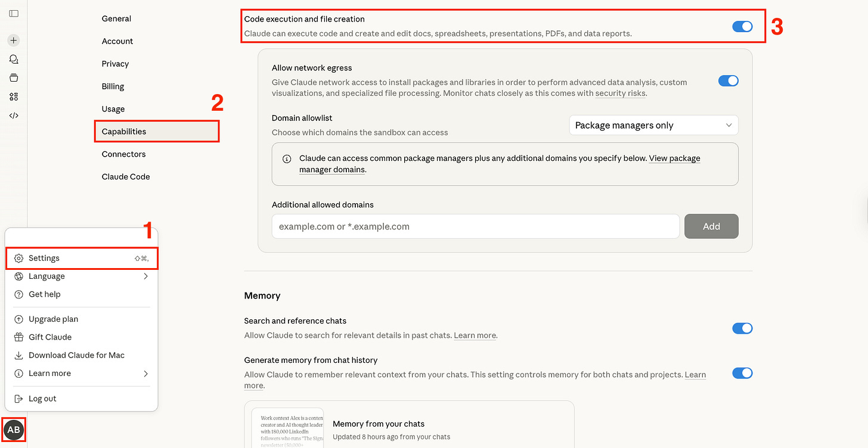Turn off Allow network egress
Viewport: 868px width, 448px height.
tap(728, 80)
